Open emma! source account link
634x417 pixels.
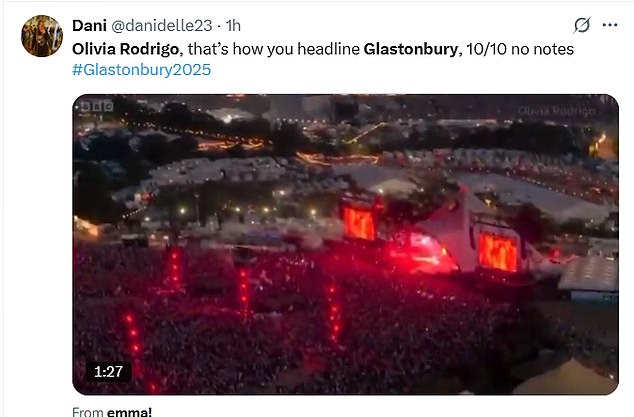click(x=129, y=412)
